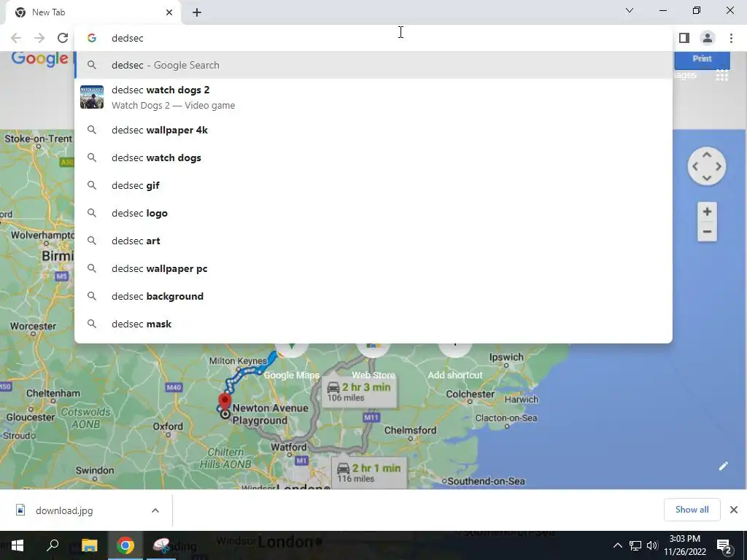Open the notification center icon
This screenshot has height=560, width=747.
724,545
